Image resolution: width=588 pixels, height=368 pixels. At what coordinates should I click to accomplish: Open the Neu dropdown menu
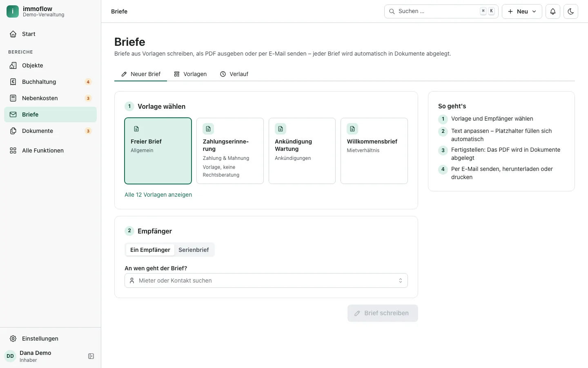(x=522, y=11)
